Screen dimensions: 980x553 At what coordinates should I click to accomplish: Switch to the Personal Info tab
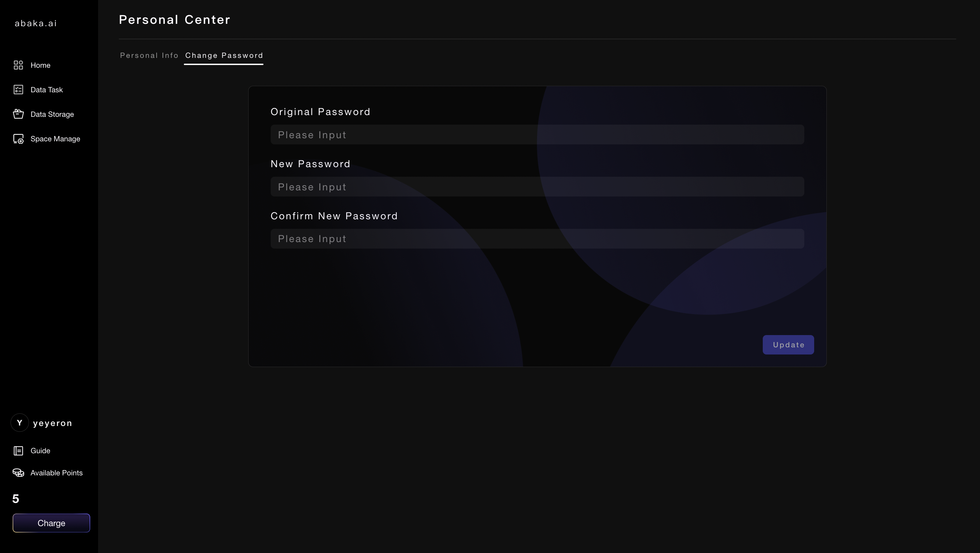[149, 56]
